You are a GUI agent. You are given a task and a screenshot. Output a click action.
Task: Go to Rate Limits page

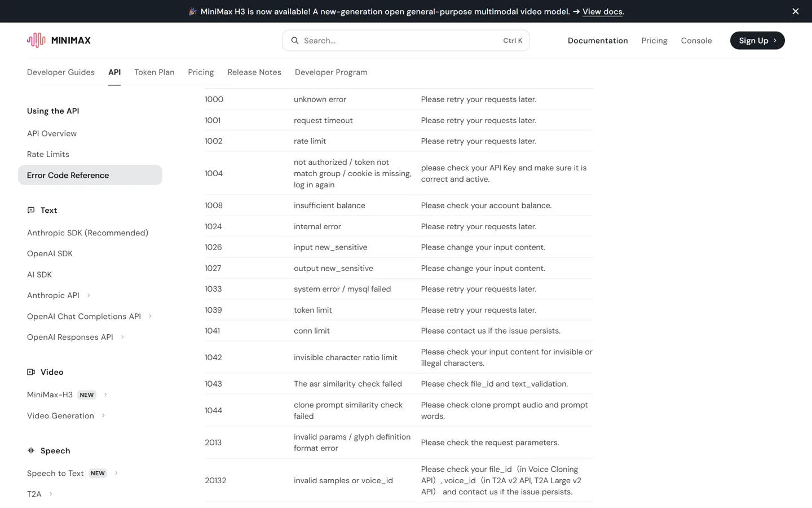(x=48, y=154)
